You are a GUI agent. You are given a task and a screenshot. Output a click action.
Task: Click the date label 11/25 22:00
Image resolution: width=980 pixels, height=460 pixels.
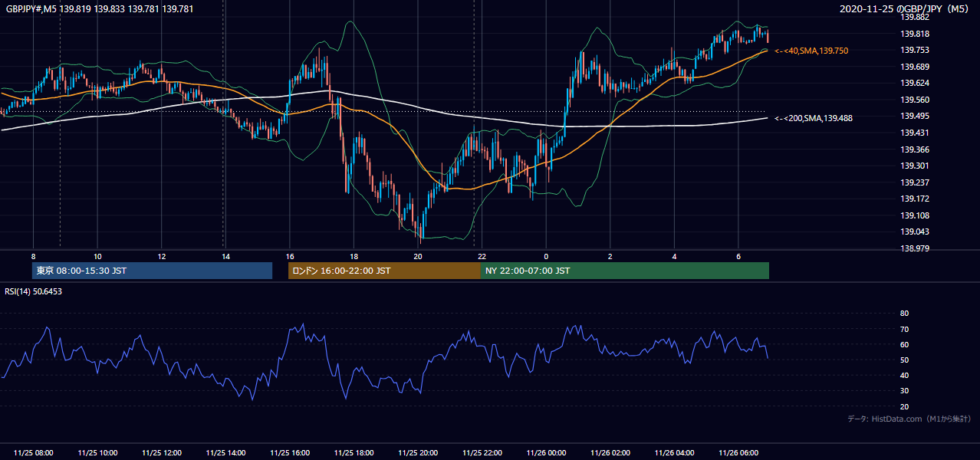tap(482, 453)
